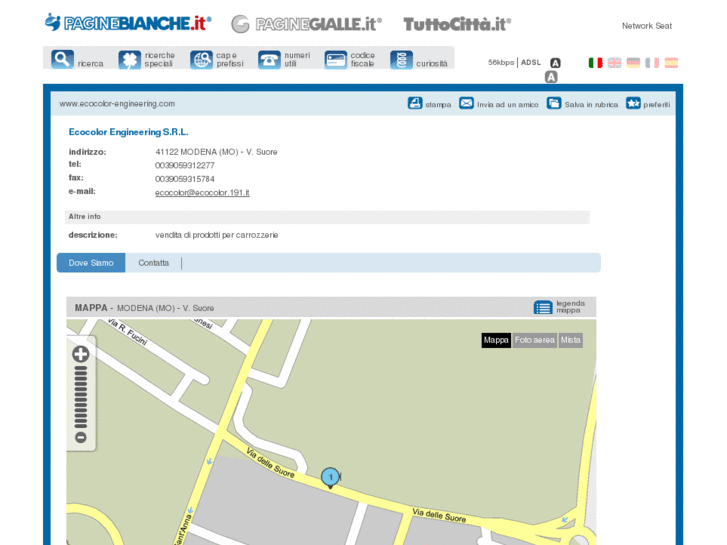
Task: Select the Dove Siamo tab
Action: [91, 263]
